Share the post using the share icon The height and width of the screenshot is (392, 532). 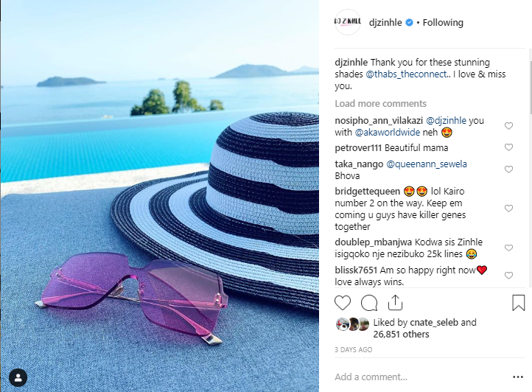coord(395,302)
